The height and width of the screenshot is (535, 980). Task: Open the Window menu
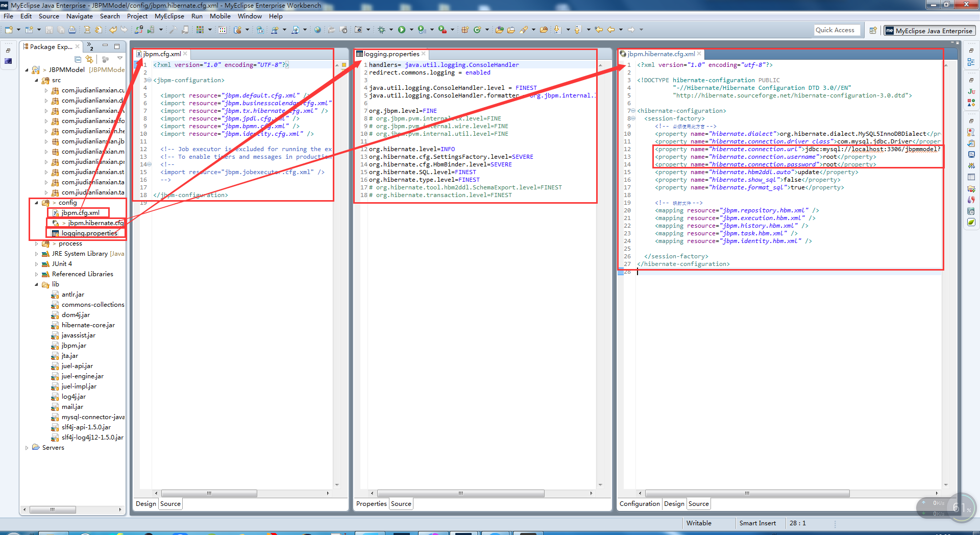coord(250,16)
